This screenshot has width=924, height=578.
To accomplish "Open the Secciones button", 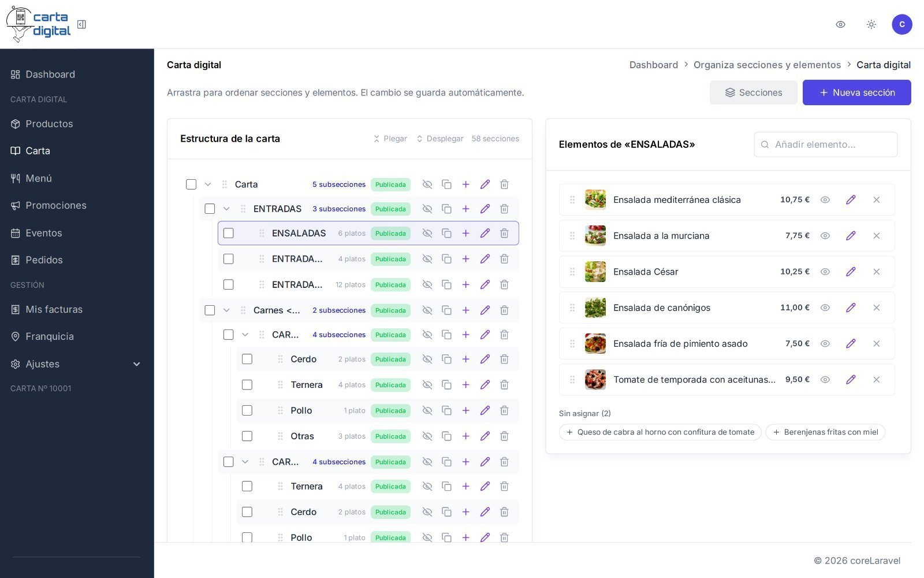I will tap(753, 92).
